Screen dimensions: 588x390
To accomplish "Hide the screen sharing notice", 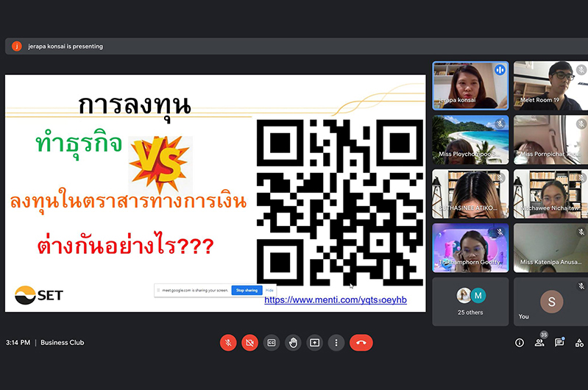I will pyautogui.click(x=269, y=290).
